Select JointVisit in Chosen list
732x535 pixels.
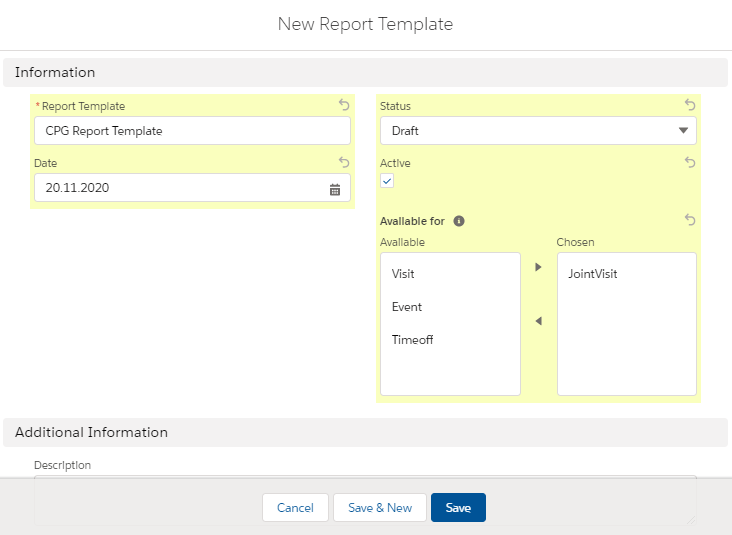[x=626, y=274]
